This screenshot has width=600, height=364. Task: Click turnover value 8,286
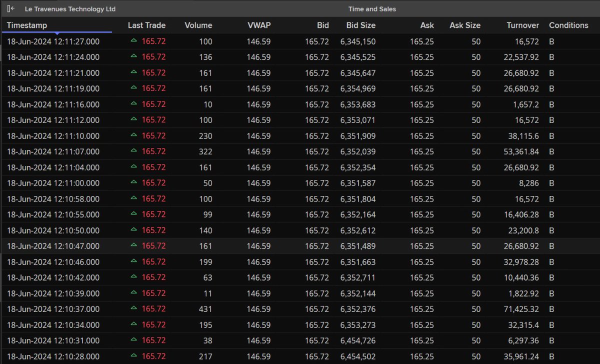click(x=529, y=183)
